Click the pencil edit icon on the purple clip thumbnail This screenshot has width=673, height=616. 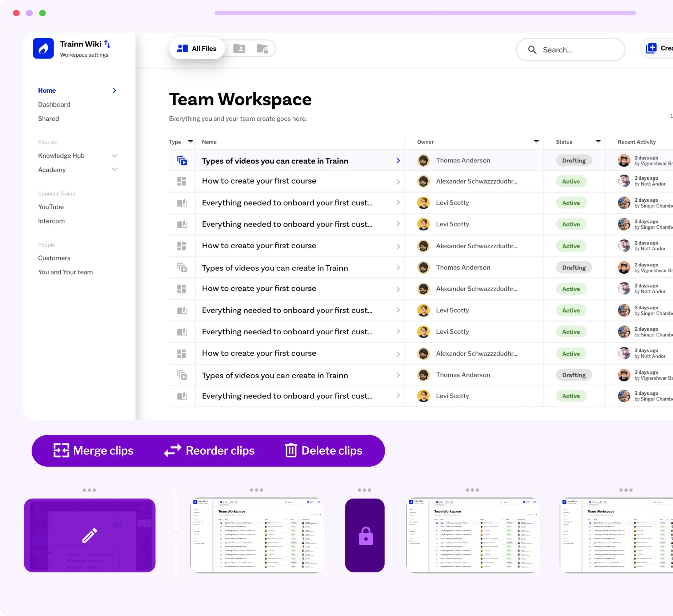click(89, 535)
